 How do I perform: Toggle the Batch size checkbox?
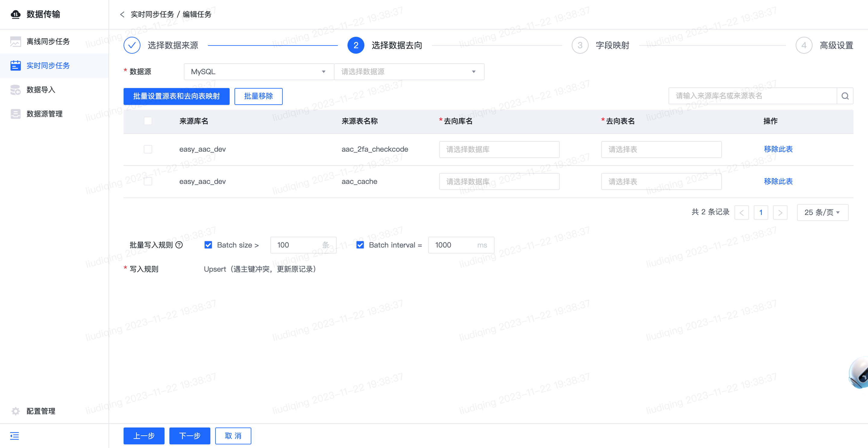(x=208, y=245)
